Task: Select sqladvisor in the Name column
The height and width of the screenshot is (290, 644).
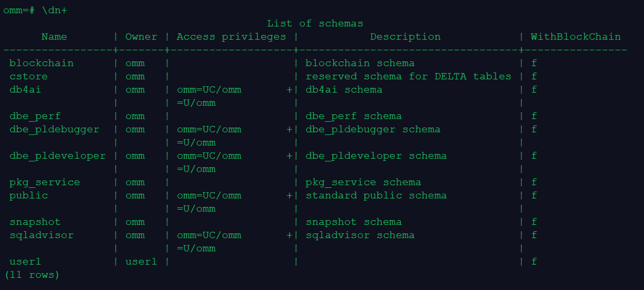Action: point(41,235)
